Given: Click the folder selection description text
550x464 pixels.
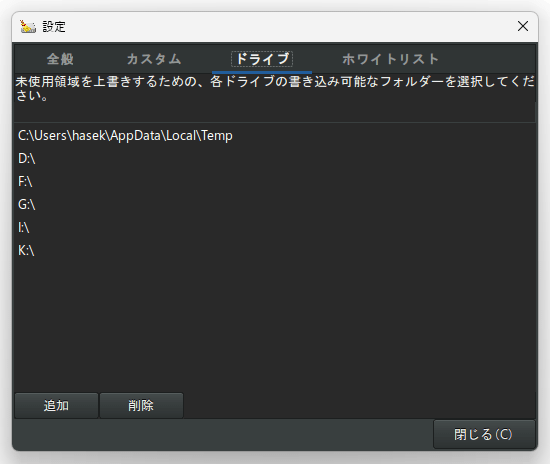Looking at the screenshot, I should pyautogui.click(x=275, y=88).
